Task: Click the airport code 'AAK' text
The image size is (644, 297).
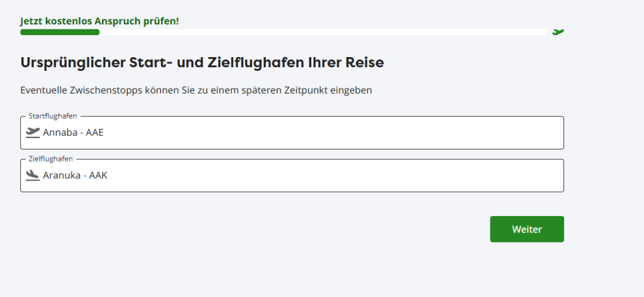Action: click(99, 175)
